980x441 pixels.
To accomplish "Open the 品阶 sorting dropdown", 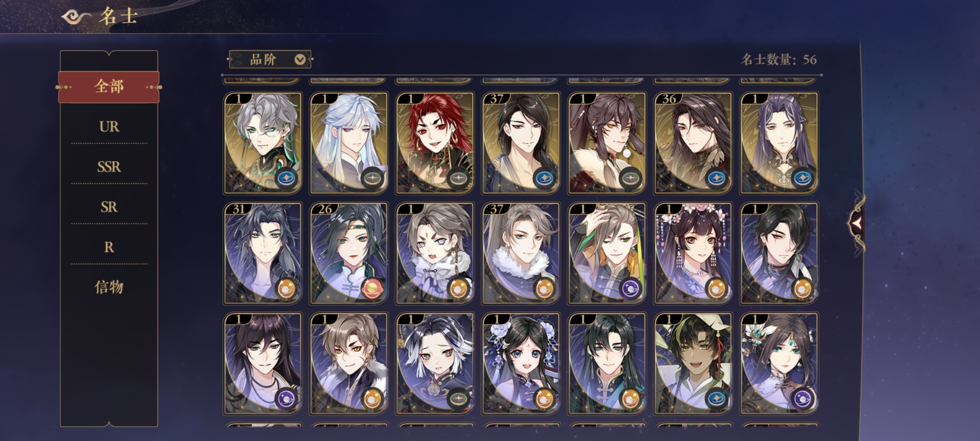I will tap(270, 60).
